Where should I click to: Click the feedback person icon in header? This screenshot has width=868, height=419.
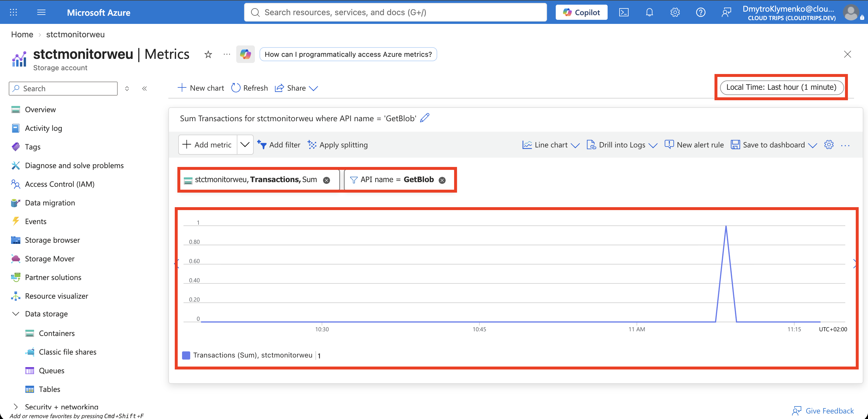(x=726, y=13)
